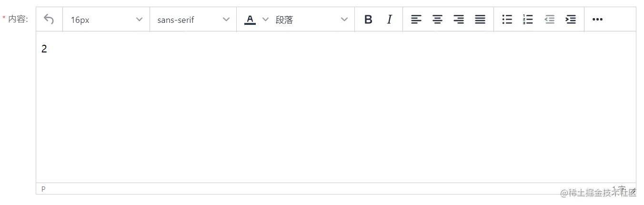This screenshot has width=644, height=205.
Task: Apply the text color with the A icon
Action: [x=250, y=20]
